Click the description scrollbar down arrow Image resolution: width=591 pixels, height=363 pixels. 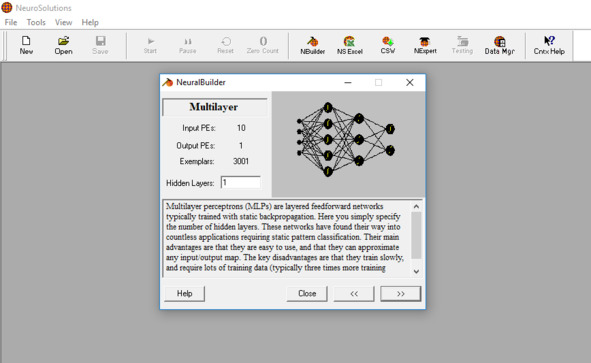click(x=416, y=271)
